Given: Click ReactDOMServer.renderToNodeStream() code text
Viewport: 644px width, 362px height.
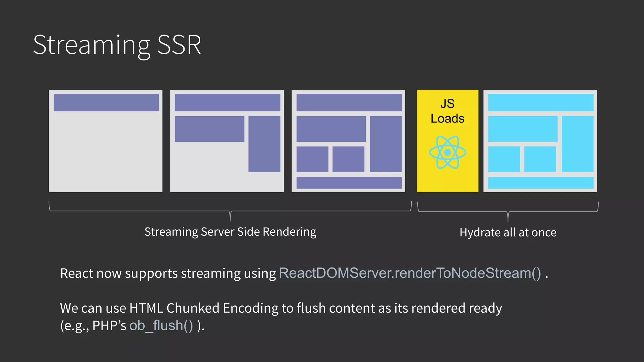Looking at the screenshot, I should (x=410, y=273).
